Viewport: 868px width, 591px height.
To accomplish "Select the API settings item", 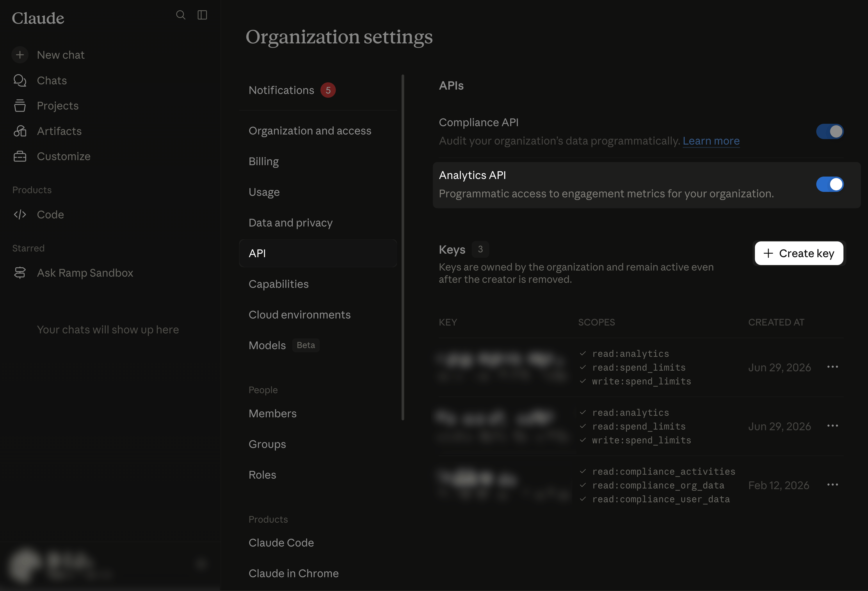I will click(x=318, y=253).
